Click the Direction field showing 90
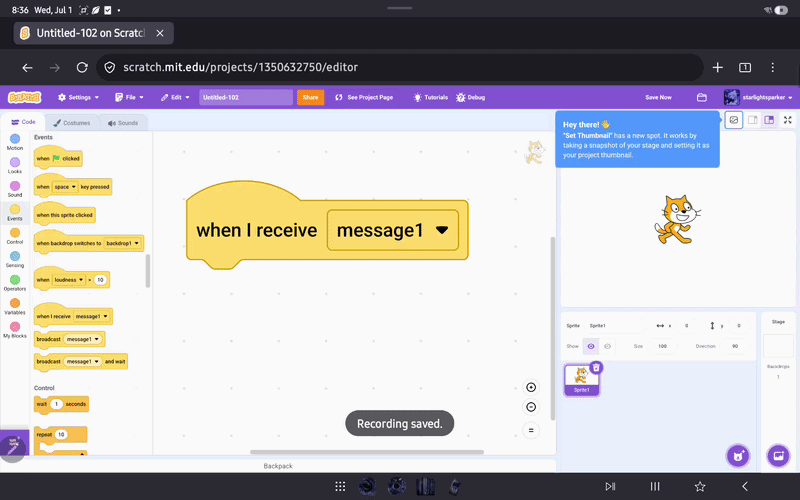This screenshot has width=800, height=500. click(x=735, y=346)
